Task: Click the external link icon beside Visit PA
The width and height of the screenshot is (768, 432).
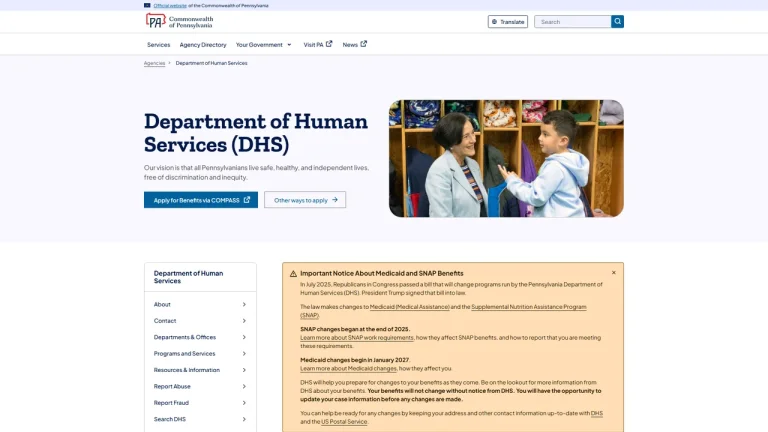Action: tap(329, 44)
